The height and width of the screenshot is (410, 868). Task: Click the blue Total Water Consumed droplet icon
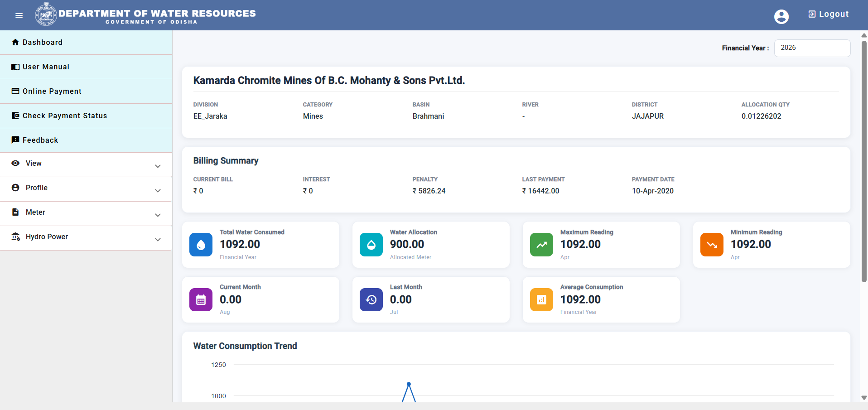pos(201,245)
